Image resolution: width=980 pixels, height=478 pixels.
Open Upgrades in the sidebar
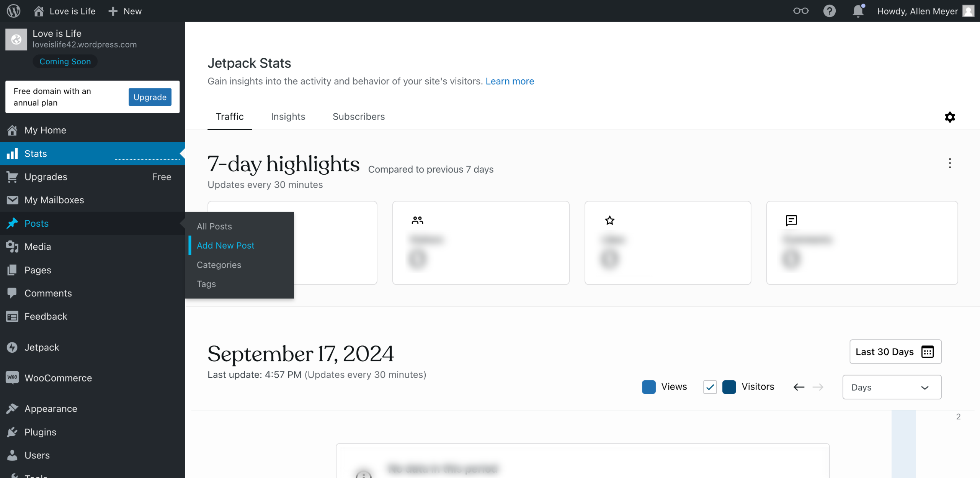(x=93, y=177)
